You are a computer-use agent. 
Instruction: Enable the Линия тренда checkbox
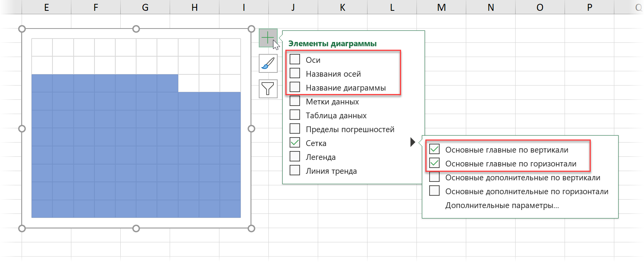coord(295,170)
